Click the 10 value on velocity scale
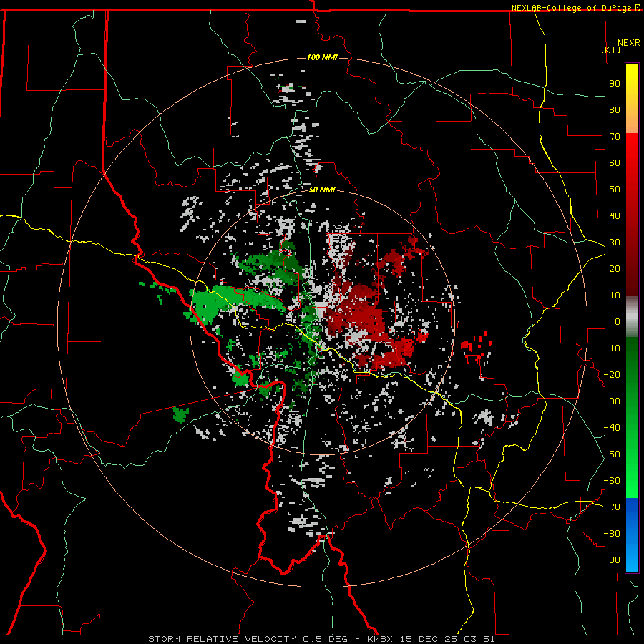 615,296
